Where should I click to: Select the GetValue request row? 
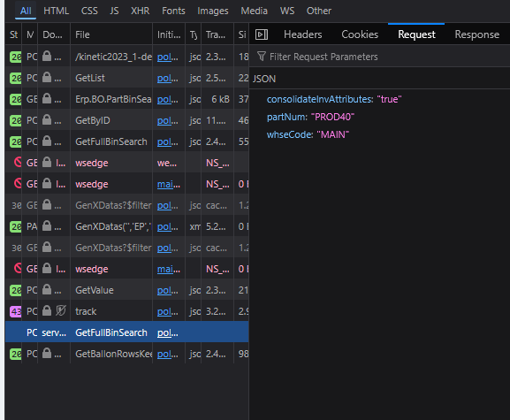[x=127, y=290]
